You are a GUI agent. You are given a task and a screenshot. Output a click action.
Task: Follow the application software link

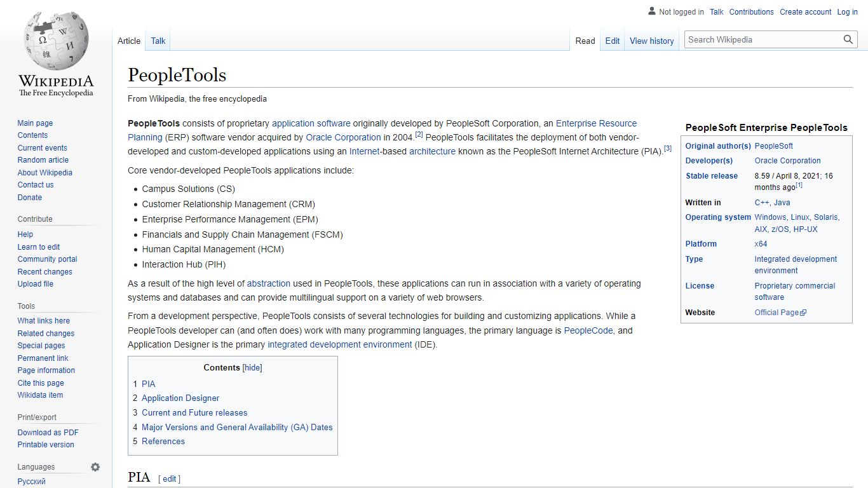pos(311,123)
